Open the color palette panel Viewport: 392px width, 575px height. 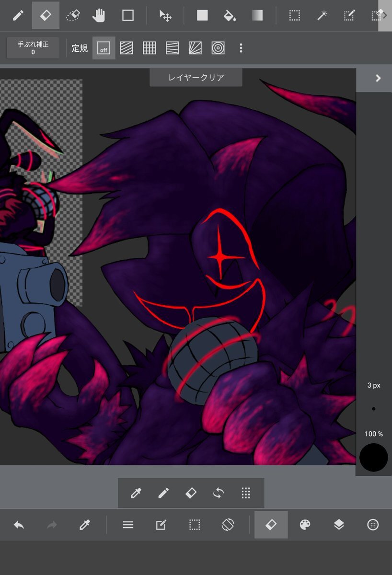305,525
